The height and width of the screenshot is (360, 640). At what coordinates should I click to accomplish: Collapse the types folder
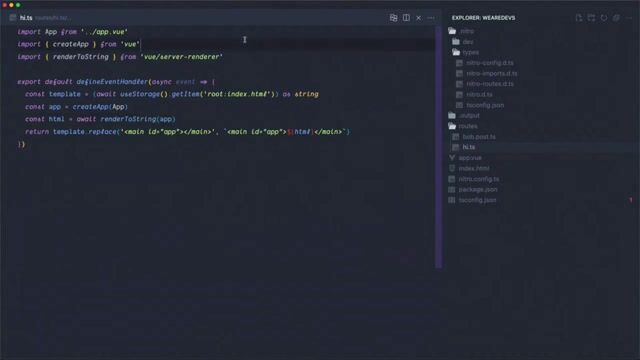tap(466, 52)
